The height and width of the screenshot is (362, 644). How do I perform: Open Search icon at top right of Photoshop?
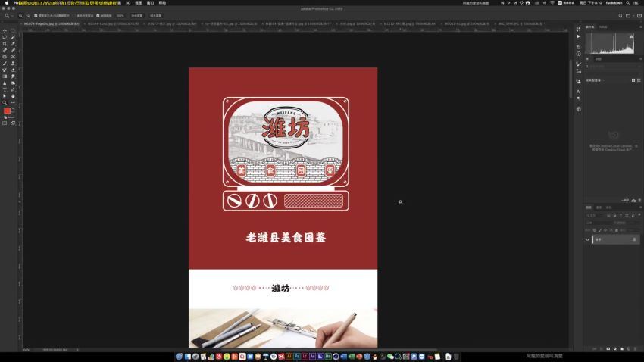coord(621,16)
